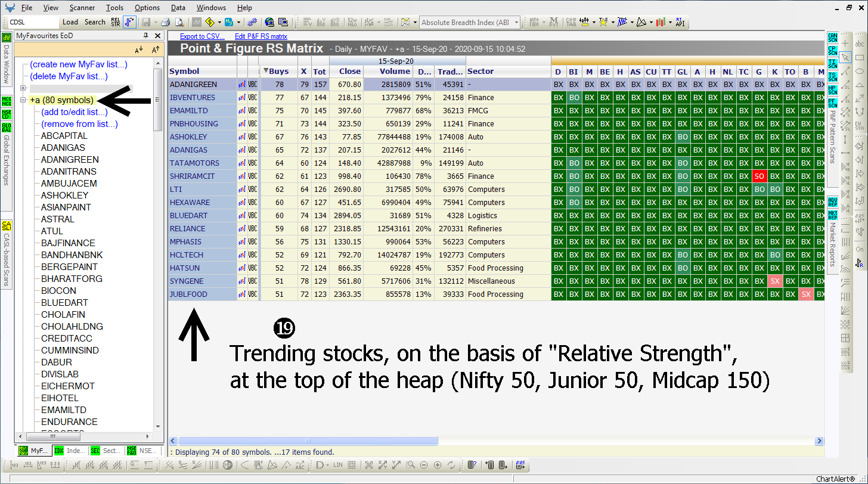The width and height of the screenshot is (868, 484).
Task: Click the chart icon in RELIANCE row
Action: point(242,229)
